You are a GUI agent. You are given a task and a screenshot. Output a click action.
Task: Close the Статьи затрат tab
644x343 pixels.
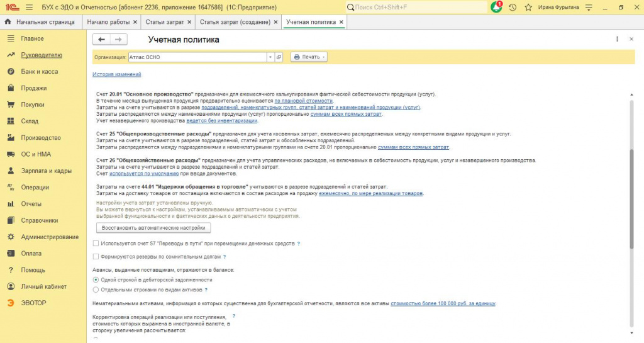pos(189,22)
